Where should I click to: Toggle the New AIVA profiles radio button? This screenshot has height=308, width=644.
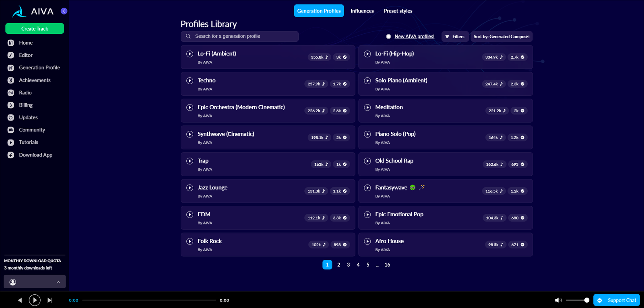(388, 37)
